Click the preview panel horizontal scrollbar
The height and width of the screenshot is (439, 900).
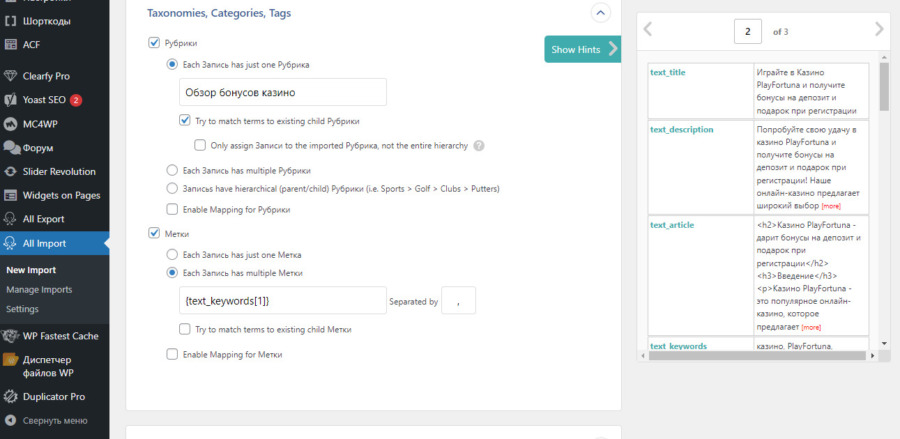(757, 356)
